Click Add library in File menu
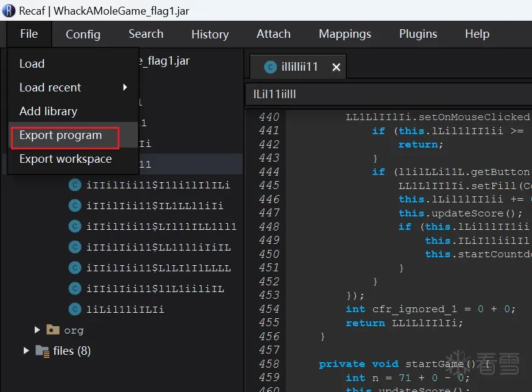The image size is (532, 392). (x=48, y=112)
